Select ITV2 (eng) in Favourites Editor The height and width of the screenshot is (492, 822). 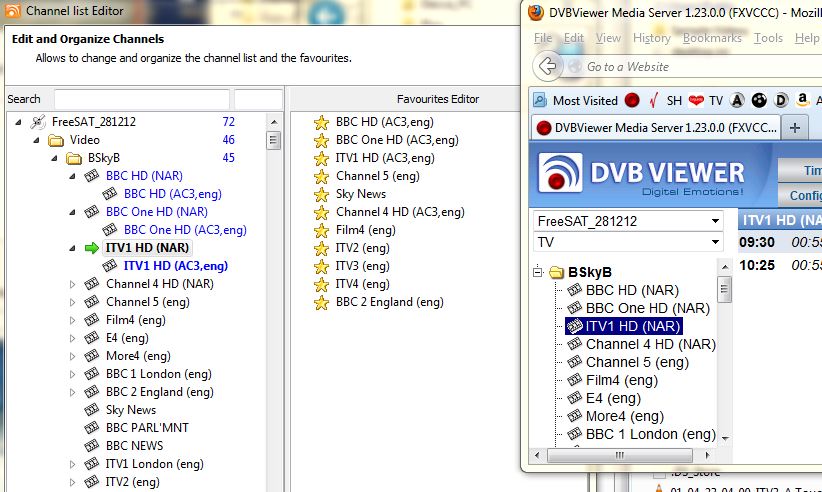point(363,248)
